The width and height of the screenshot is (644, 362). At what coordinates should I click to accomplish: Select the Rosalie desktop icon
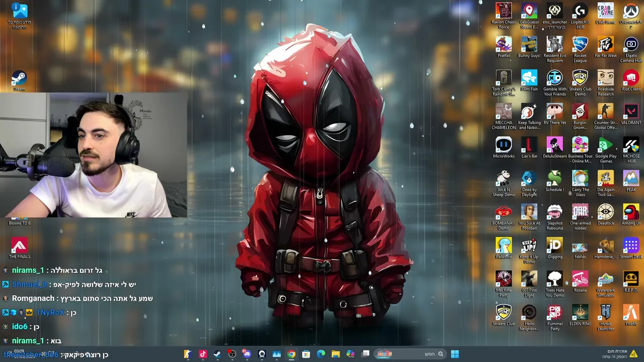580,282
